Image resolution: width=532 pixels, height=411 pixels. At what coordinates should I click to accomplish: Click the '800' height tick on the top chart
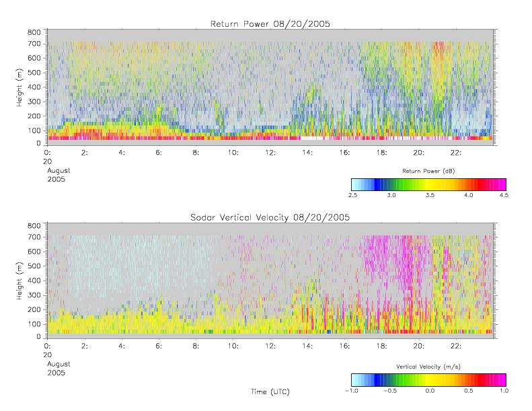[x=34, y=32]
